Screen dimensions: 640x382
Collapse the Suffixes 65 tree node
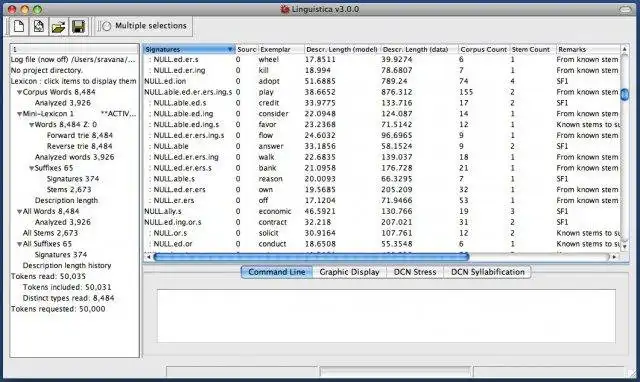[31, 168]
